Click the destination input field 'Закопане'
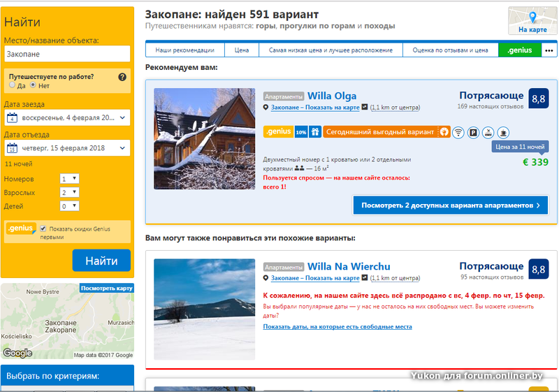Viewport: 559px width, 392px height. (x=67, y=54)
